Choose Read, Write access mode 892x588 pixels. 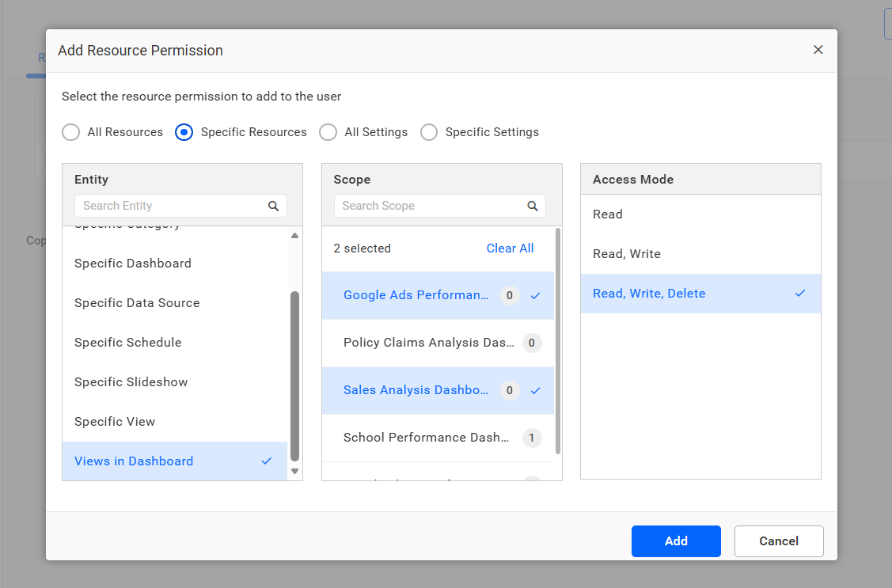click(701, 254)
